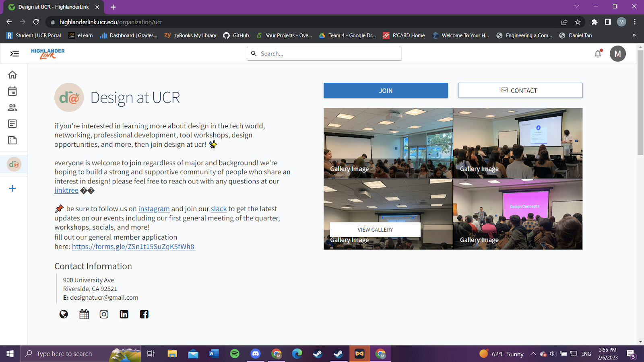Open Daniel Tan bookmark
Screen dimensions: 644x362
pyautogui.click(x=576, y=35)
